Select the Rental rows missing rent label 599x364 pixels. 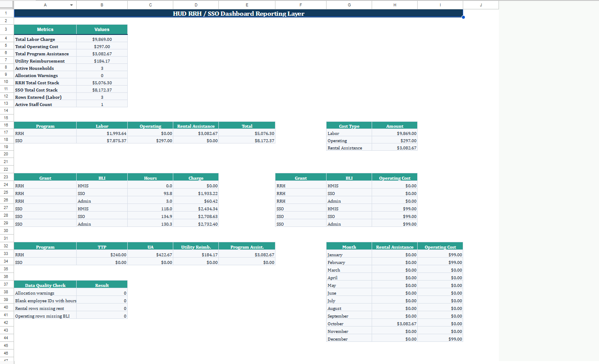40,308
